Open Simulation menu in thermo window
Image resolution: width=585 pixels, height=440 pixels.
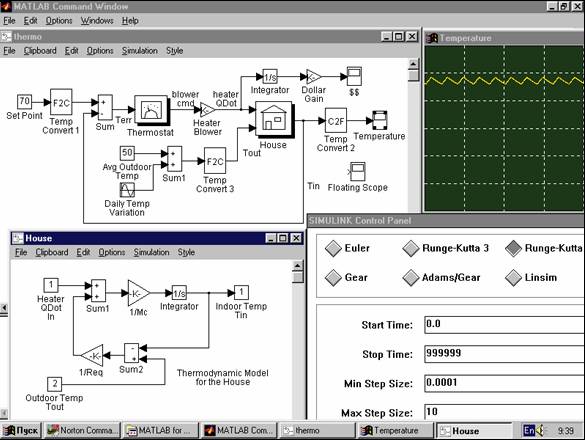pyautogui.click(x=140, y=51)
